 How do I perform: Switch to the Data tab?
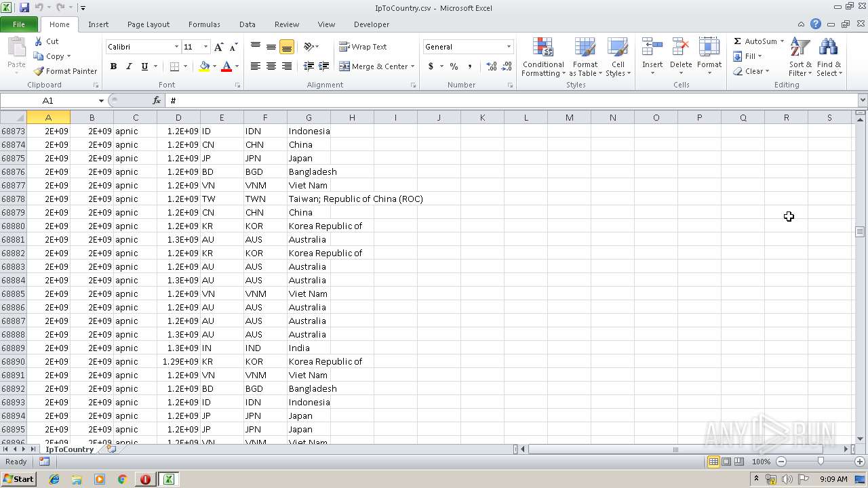click(x=248, y=24)
